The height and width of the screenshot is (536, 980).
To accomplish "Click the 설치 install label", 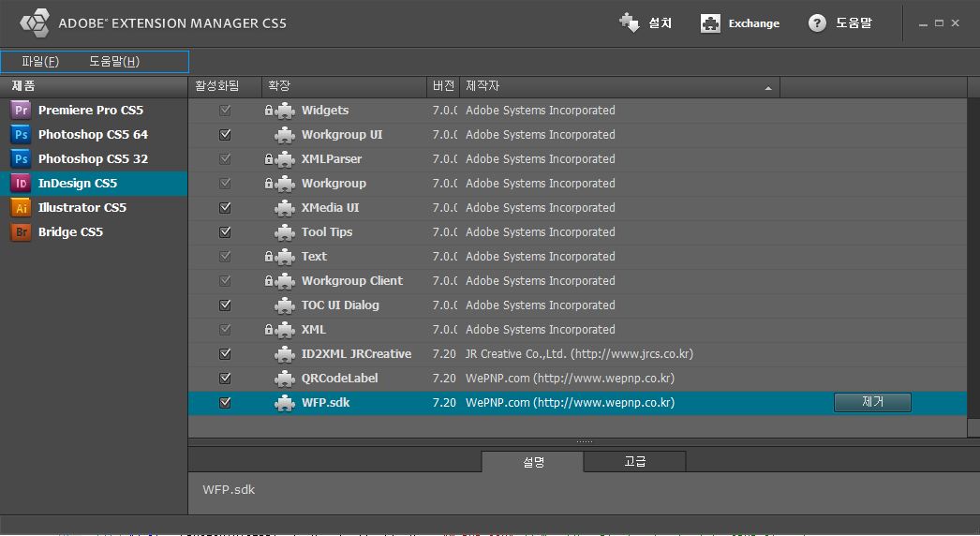I will coord(660,23).
